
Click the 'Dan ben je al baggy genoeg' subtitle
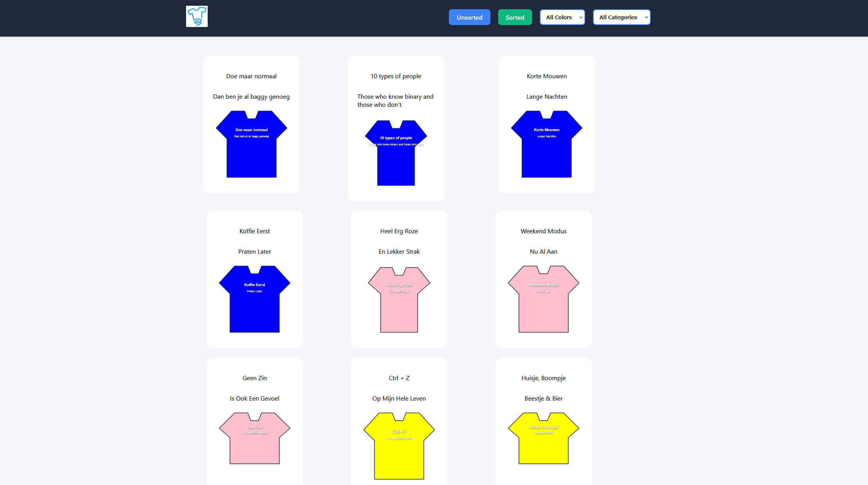click(x=251, y=97)
